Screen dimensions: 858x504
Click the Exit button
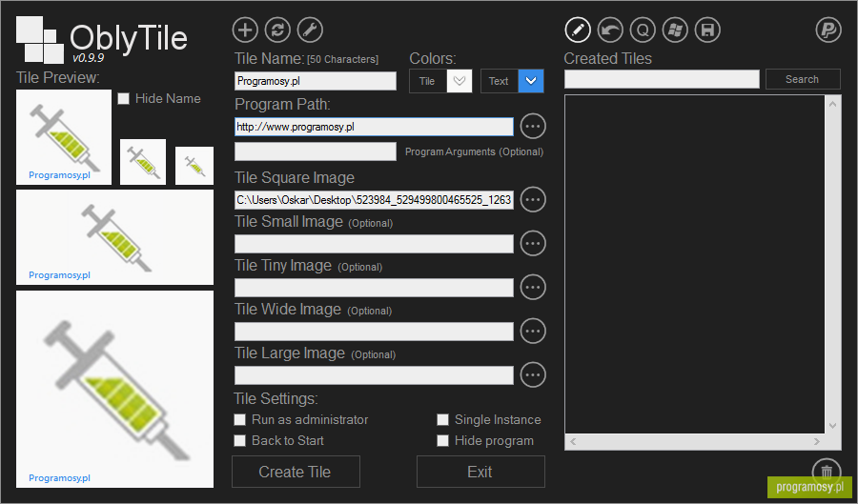point(480,472)
